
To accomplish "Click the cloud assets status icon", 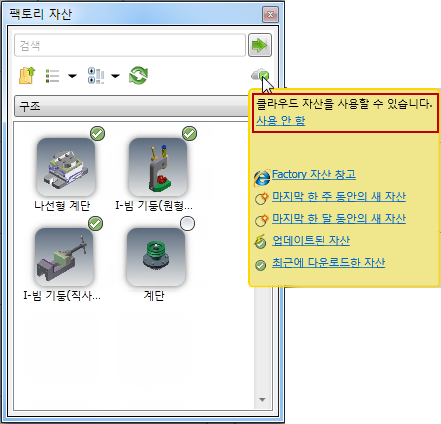I will click(260, 75).
